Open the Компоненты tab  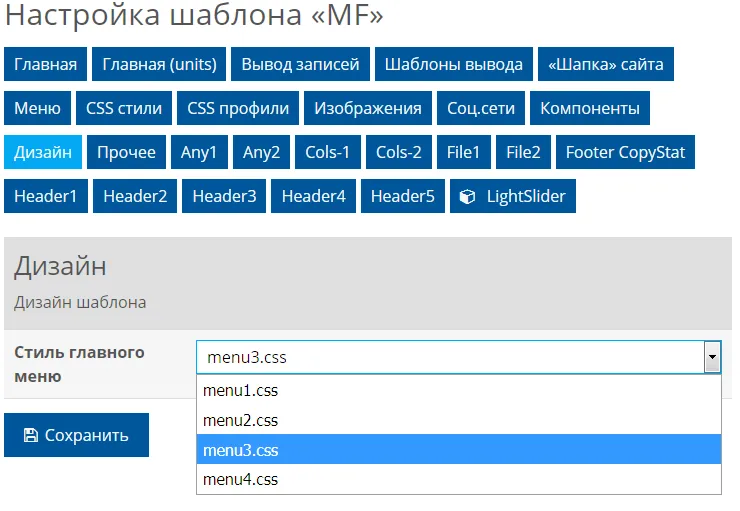tap(590, 108)
